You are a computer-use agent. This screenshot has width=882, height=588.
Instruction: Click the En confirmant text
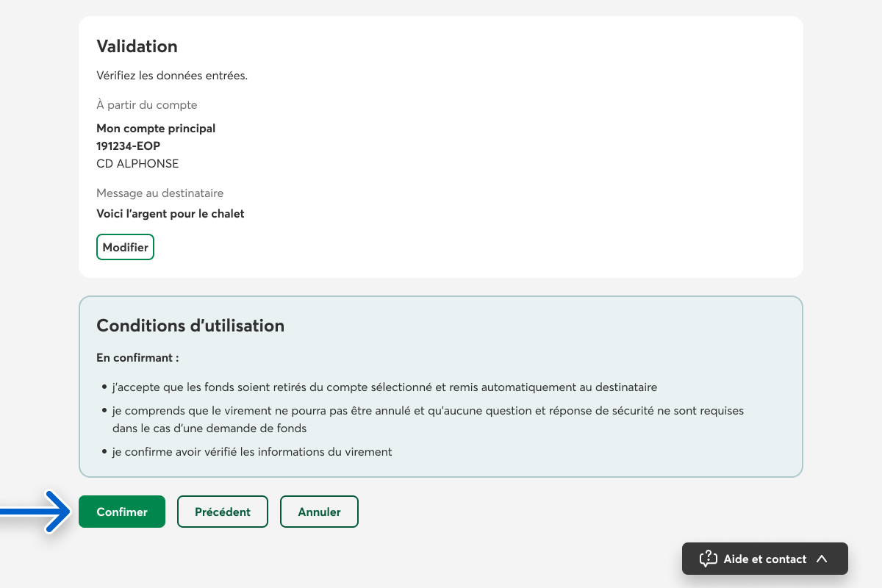point(137,358)
